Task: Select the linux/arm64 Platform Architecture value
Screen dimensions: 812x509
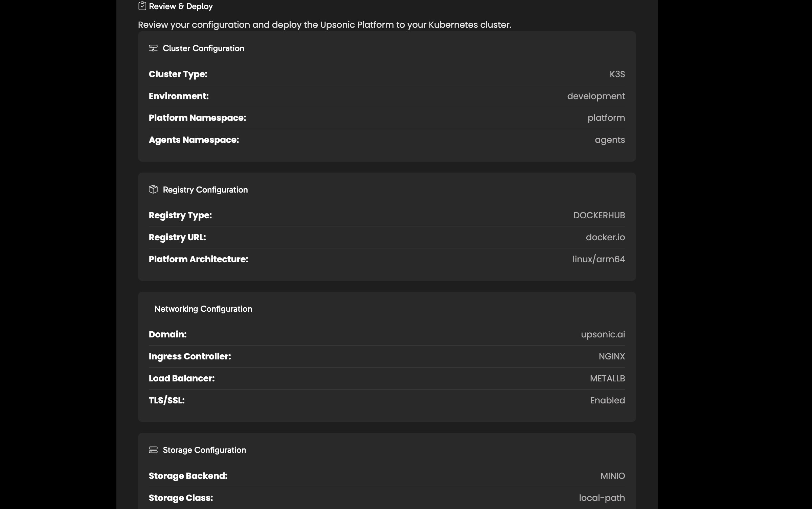Action: 599,259
